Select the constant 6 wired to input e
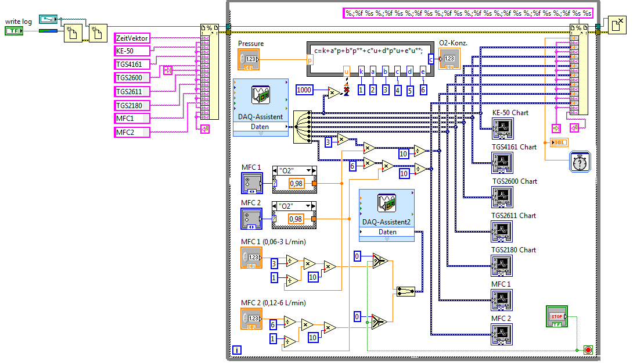Screen dimensions: 644x364 coord(423,90)
